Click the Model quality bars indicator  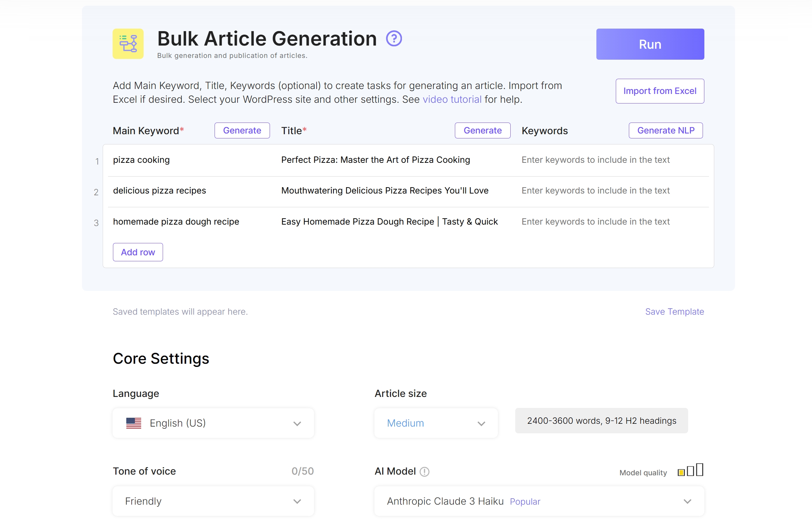click(x=690, y=470)
